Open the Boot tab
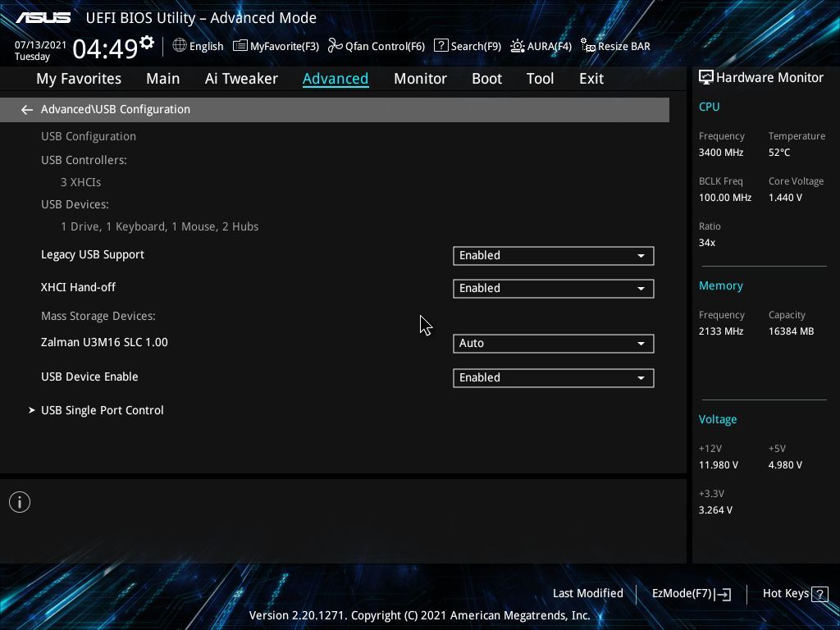 point(487,79)
